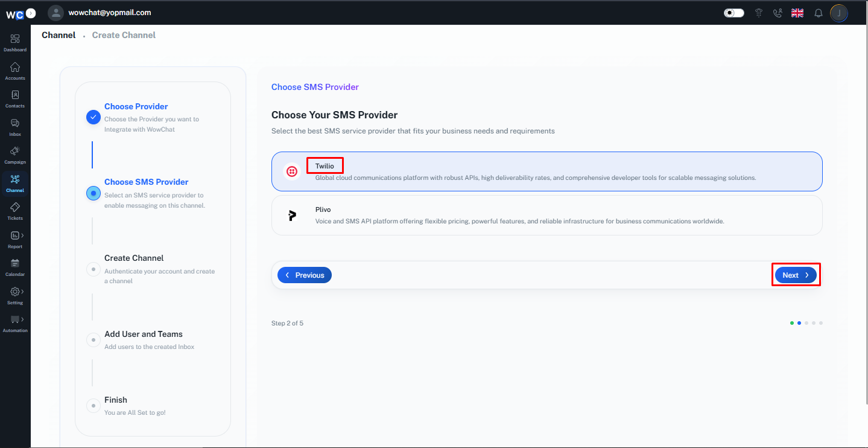
Task: Click 'You are All Set to go!' text
Action: pyautogui.click(x=135, y=412)
